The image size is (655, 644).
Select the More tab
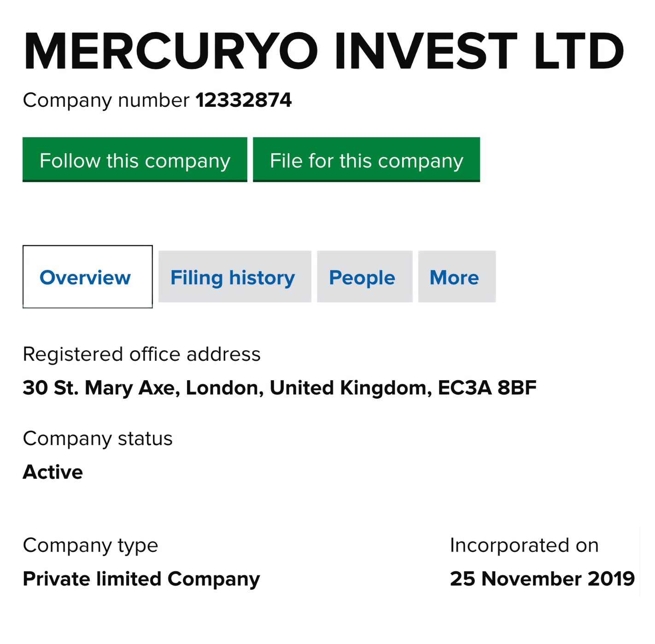click(x=456, y=277)
